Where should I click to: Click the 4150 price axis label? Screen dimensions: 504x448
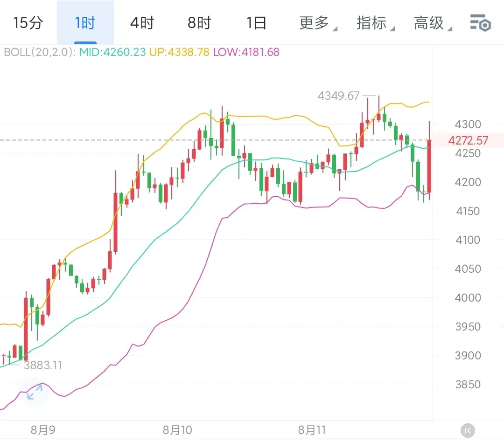click(x=468, y=211)
